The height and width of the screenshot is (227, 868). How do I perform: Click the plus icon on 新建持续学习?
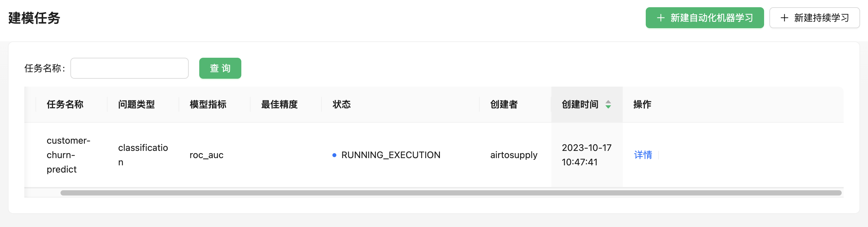[784, 18]
